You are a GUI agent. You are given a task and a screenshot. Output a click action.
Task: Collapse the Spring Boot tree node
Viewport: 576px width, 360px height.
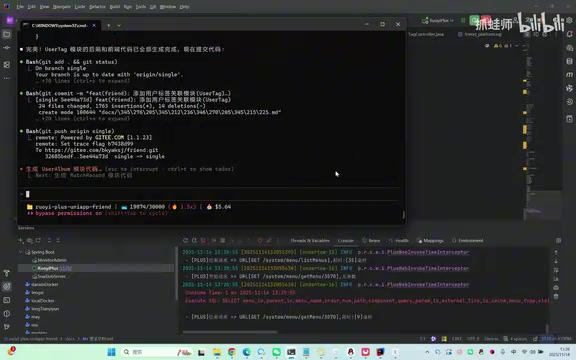point(21,252)
